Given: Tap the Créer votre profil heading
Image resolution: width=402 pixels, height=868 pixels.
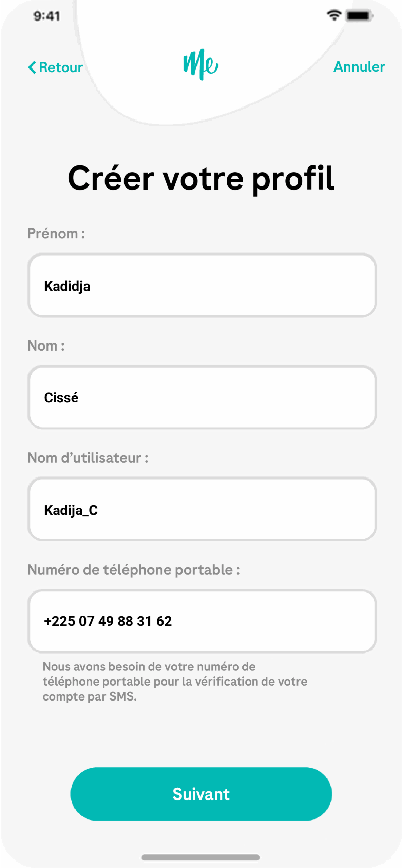Looking at the screenshot, I should [x=201, y=178].
